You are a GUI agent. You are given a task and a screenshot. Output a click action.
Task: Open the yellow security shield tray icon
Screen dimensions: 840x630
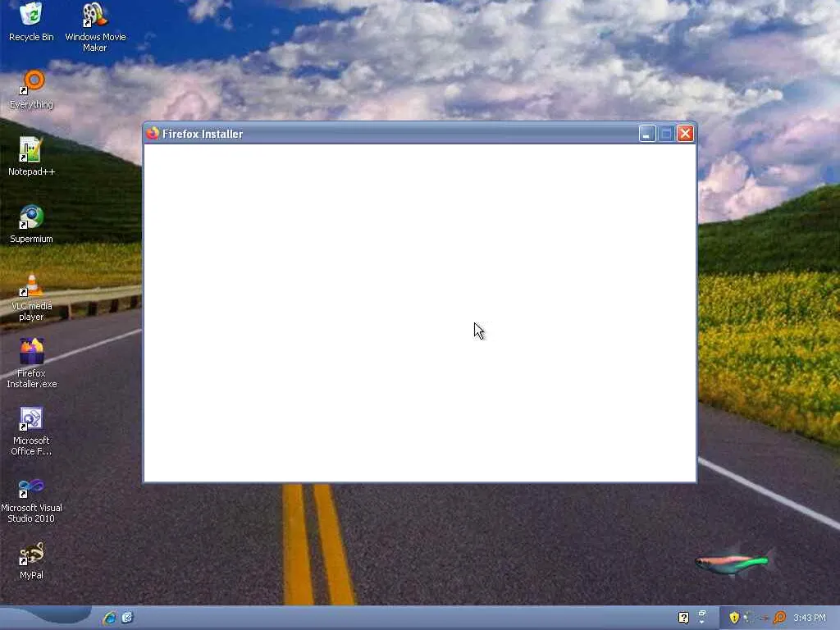tap(734, 618)
